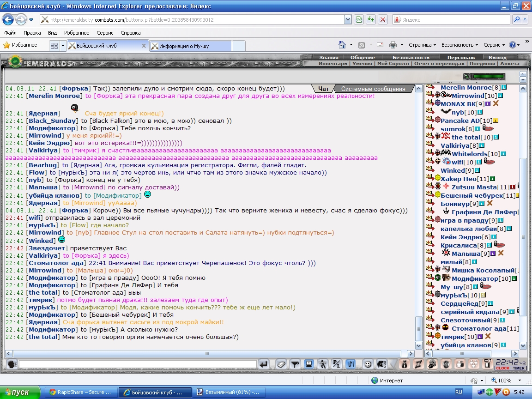Viewport: 532px width, 399px height.
Task: Click the compatibility view icon
Action: click(x=359, y=20)
